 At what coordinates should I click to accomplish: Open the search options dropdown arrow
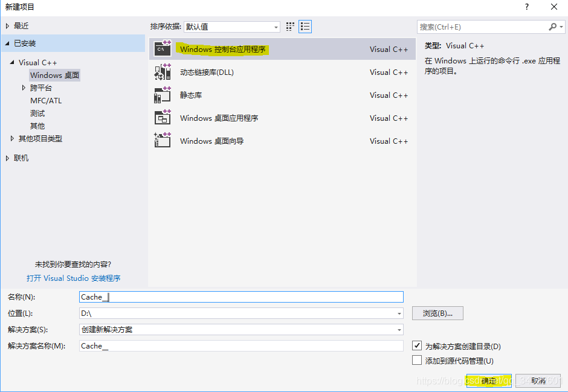561,27
